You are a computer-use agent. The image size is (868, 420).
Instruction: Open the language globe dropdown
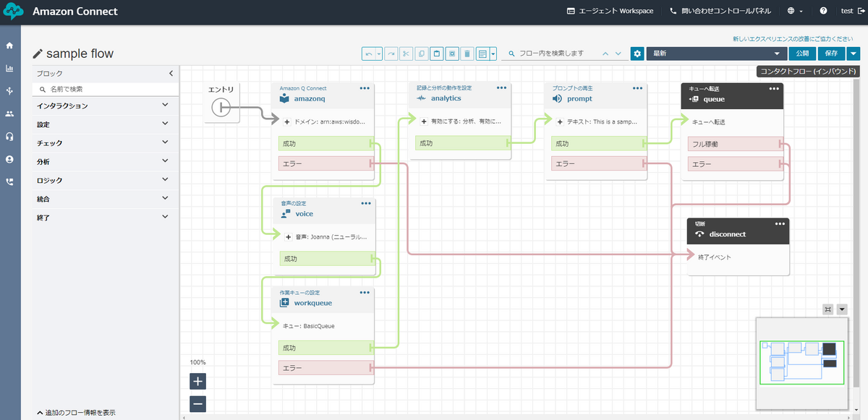(x=796, y=12)
